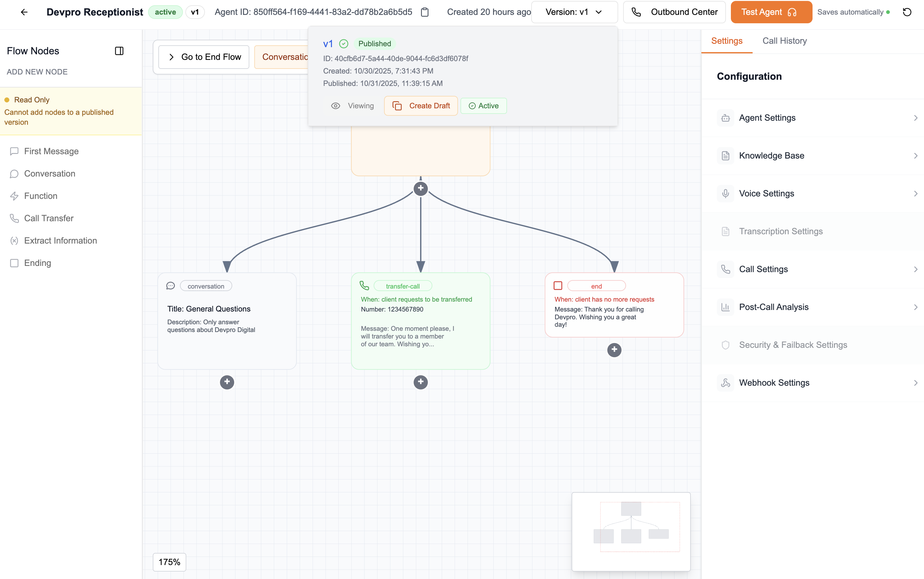Screen dimensions: 924x579
Task: Click the Viewing eye toggle
Action: click(x=352, y=106)
